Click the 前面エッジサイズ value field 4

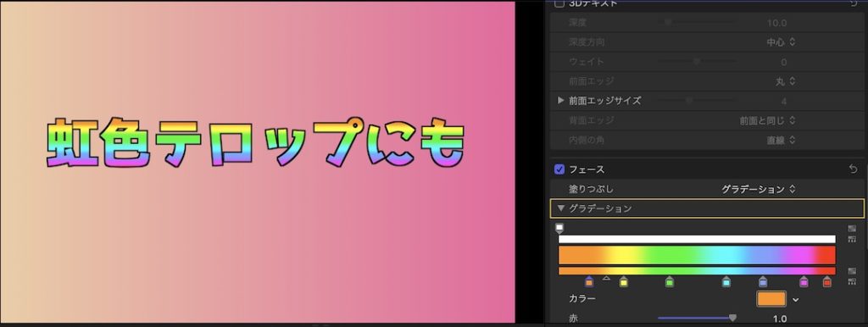(784, 102)
